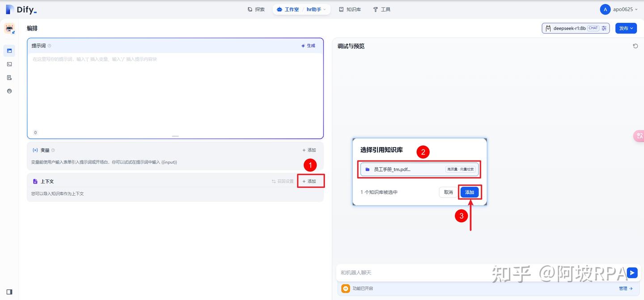Screen dimensions: 644x300
Task: Click 生成 to auto-generate prompt
Action: 308,46
